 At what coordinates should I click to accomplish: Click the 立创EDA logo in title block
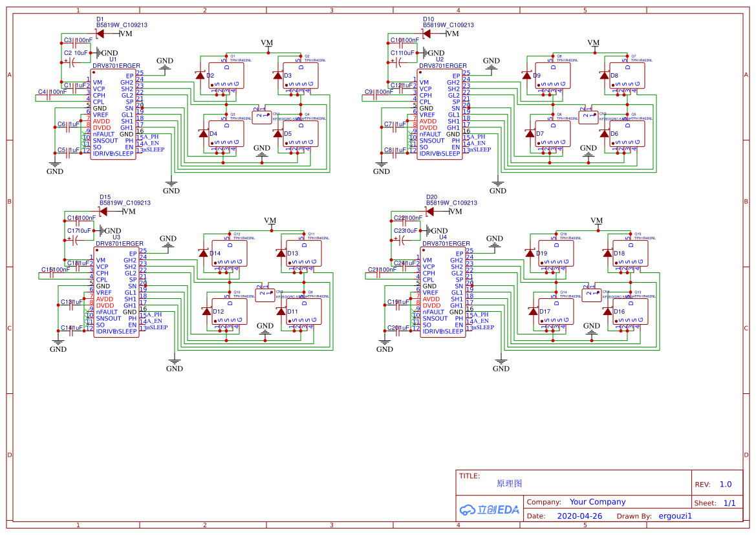489,509
